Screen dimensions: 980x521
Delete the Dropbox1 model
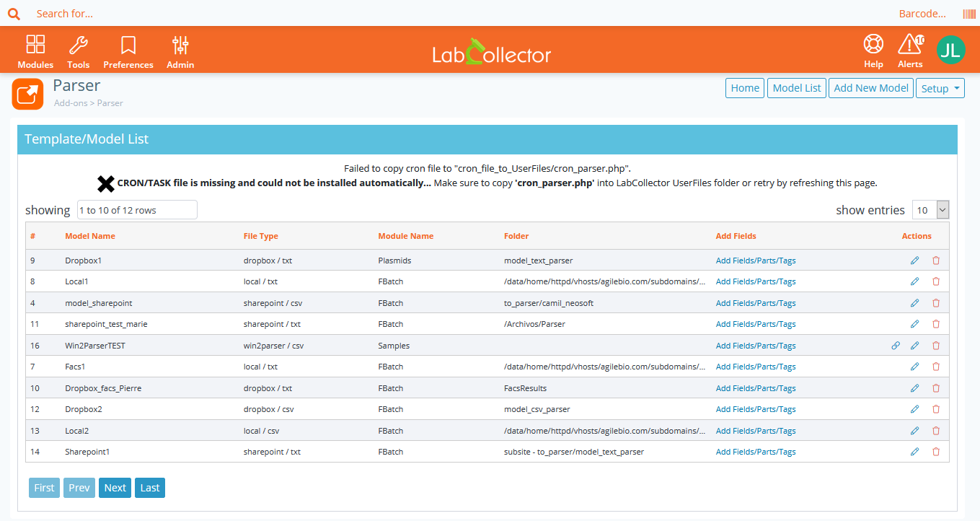point(936,260)
